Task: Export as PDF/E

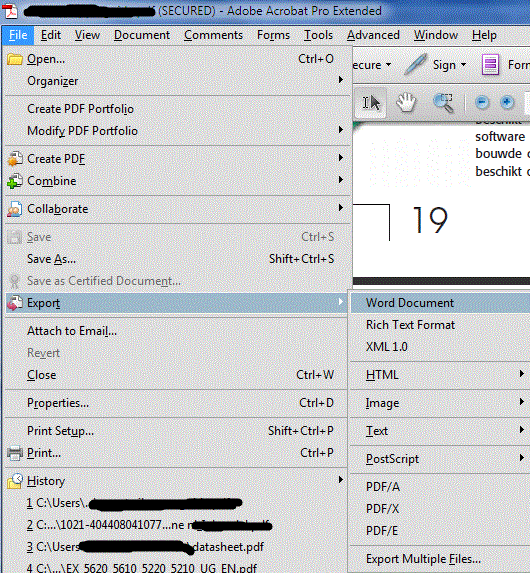Action: coord(440,531)
